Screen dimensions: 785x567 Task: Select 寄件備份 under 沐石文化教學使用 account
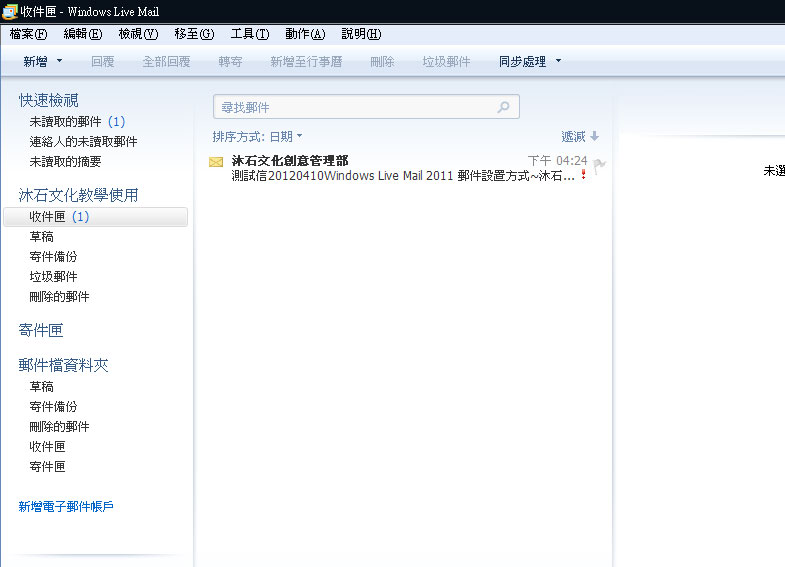point(53,257)
